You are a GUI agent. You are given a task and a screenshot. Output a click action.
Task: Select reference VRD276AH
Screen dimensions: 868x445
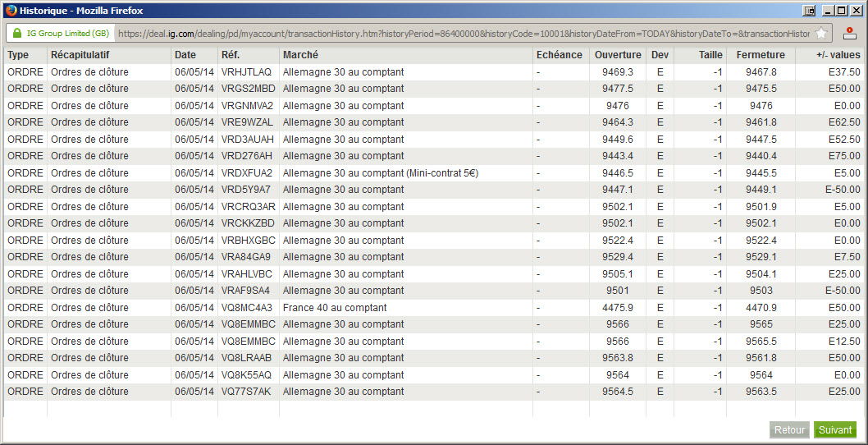[246, 156]
